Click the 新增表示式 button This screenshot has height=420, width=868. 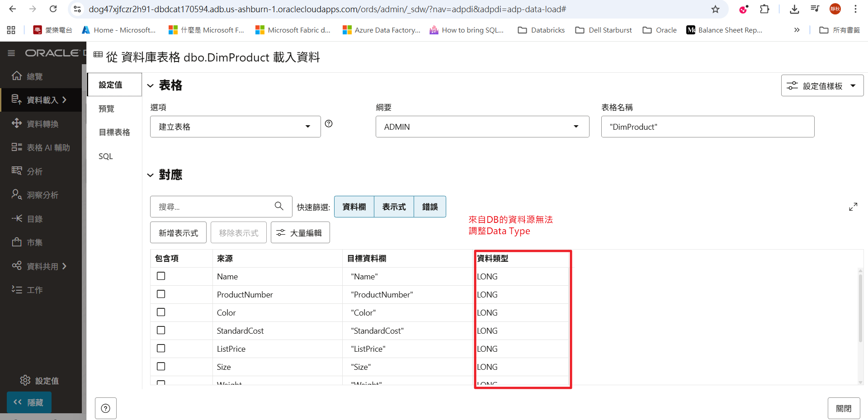178,233
